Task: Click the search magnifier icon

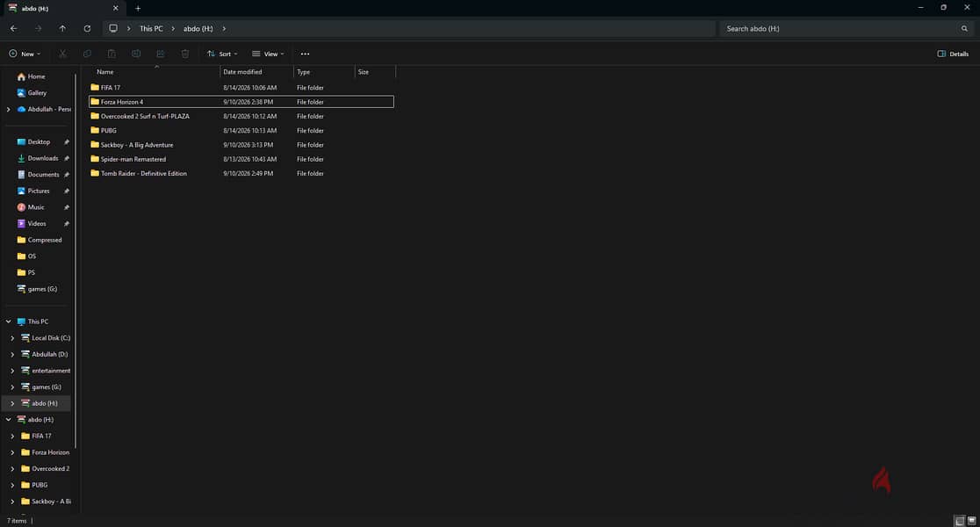Action: click(x=964, y=29)
